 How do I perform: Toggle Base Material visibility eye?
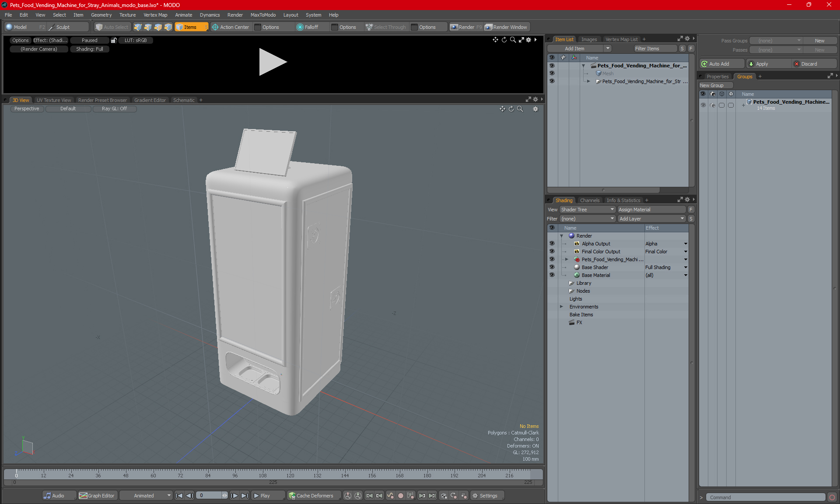[x=552, y=275]
